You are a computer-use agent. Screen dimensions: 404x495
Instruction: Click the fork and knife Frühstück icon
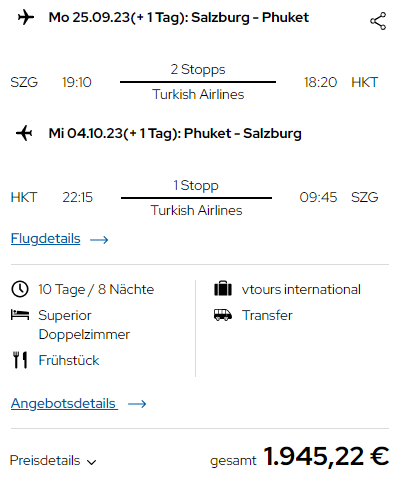tap(20, 360)
